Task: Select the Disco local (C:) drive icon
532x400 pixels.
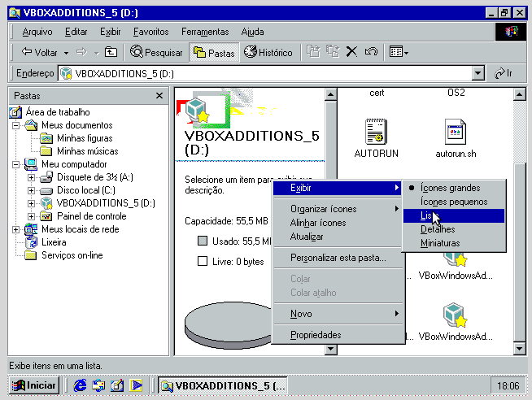Action: pos(46,190)
